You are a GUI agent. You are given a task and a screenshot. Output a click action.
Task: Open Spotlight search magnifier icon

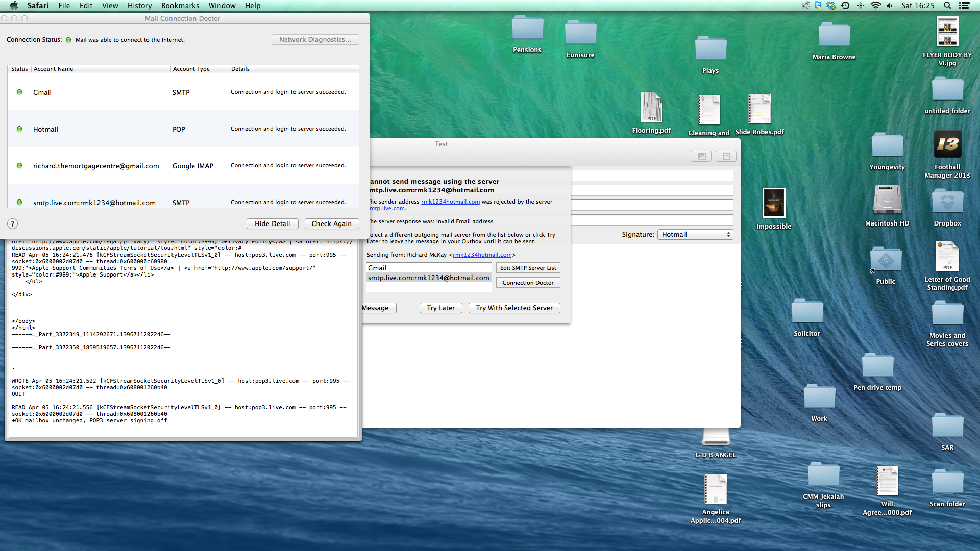click(947, 6)
